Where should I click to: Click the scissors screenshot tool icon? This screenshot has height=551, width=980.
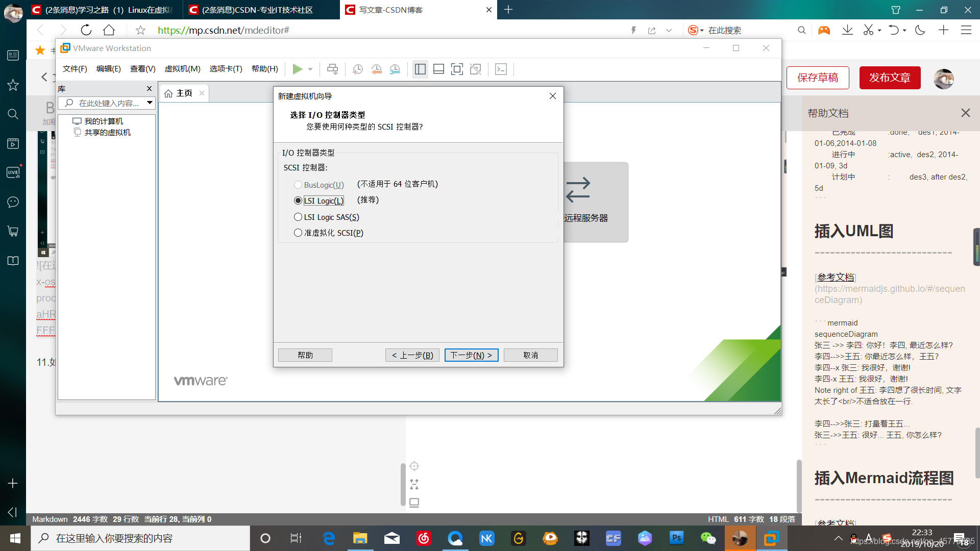[x=868, y=30]
